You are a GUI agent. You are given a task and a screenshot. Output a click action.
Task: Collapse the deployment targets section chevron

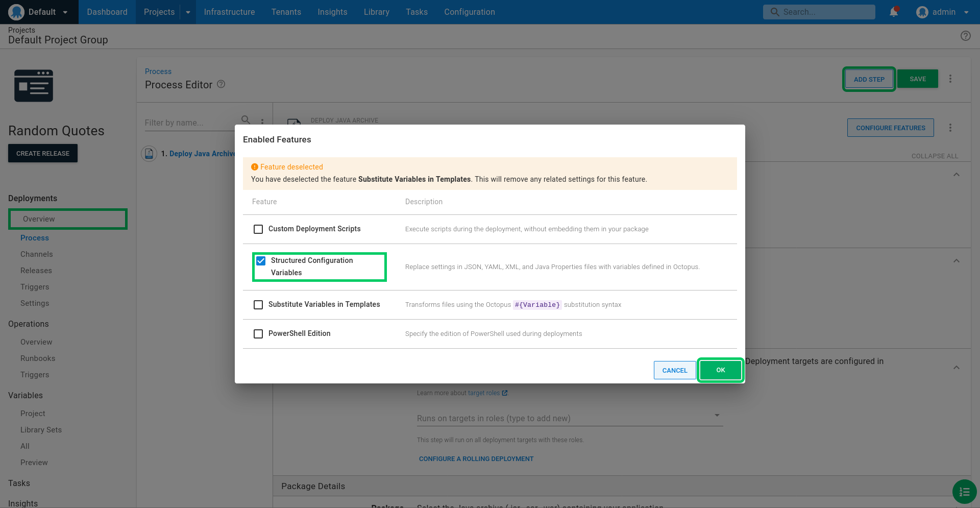[x=957, y=368]
